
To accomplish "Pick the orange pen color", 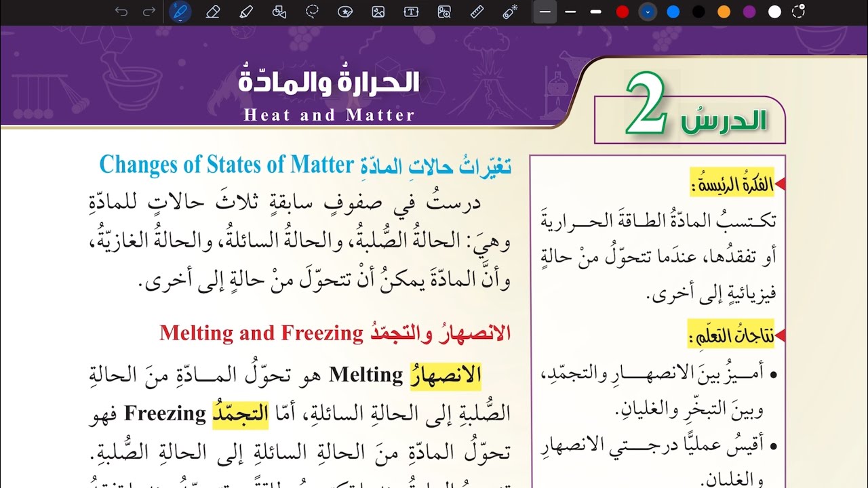I will pos(724,12).
